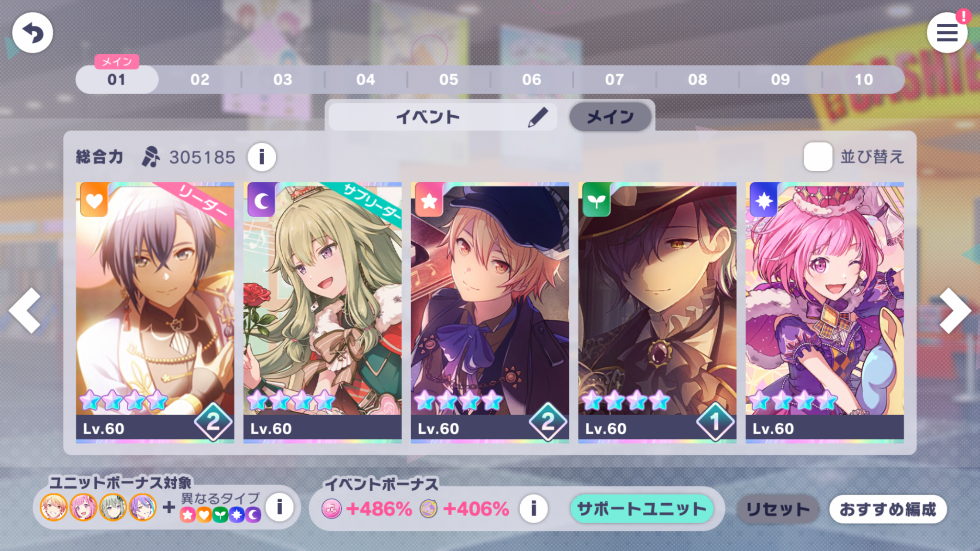Viewport: 980px width, 551px height.
Task: Toggle the 並び替え checkbox
Action: [818, 156]
